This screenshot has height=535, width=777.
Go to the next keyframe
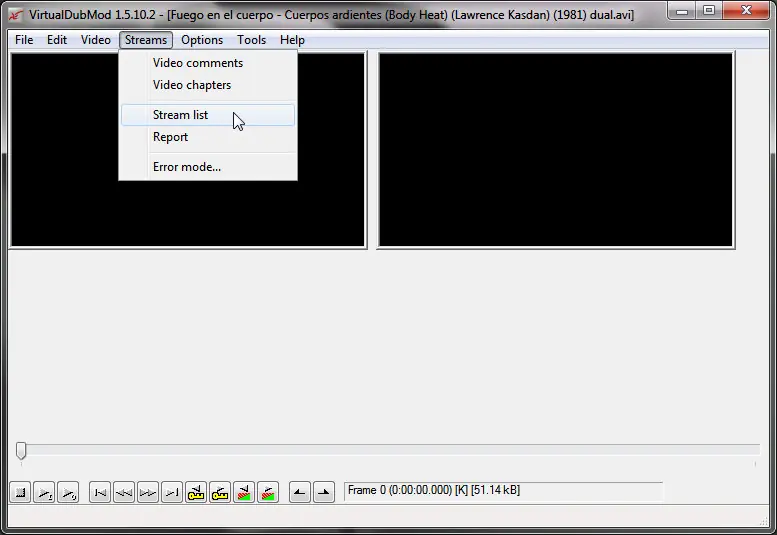[220, 492]
